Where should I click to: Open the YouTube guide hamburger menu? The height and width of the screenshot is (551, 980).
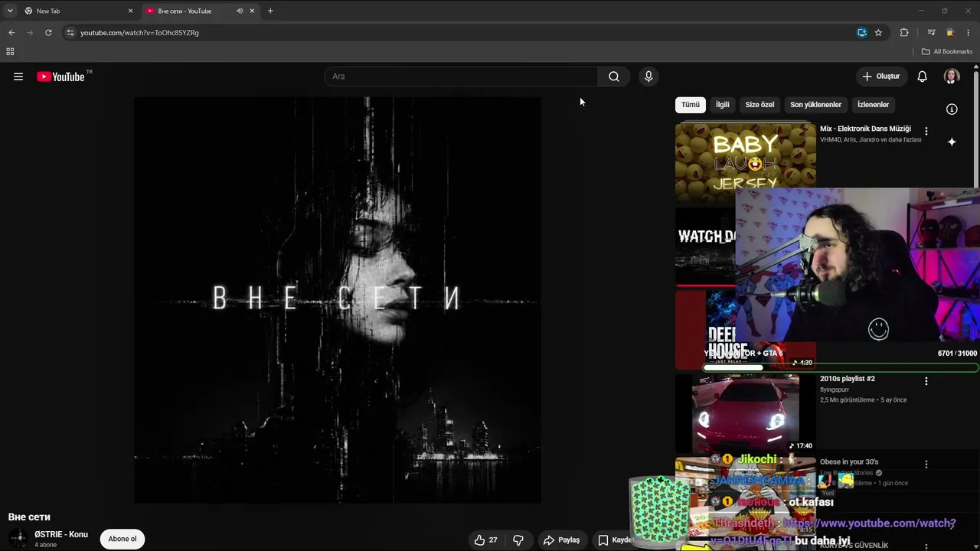18,77
